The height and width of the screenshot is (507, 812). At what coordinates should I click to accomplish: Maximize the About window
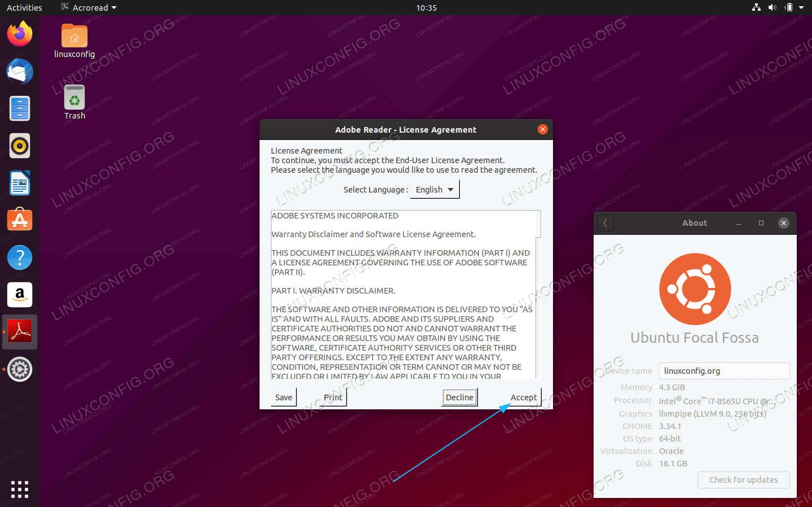click(x=761, y=223)
